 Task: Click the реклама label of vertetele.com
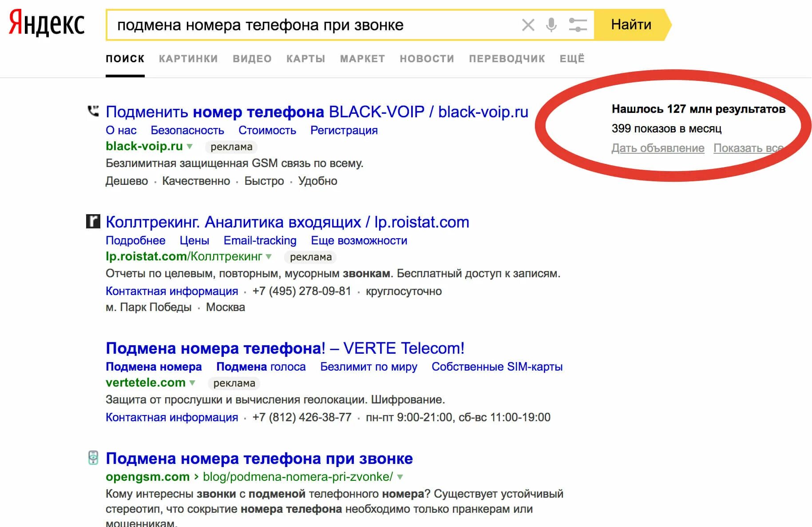[x=234, y=383]
